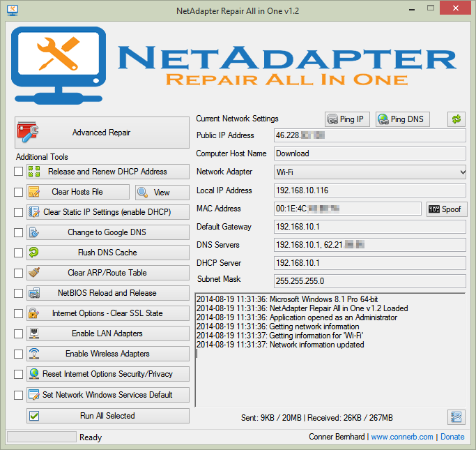Check the Enable LAN Adapters checkbox
The height and width of the screenshot is (450, 476).
(19, 333)
